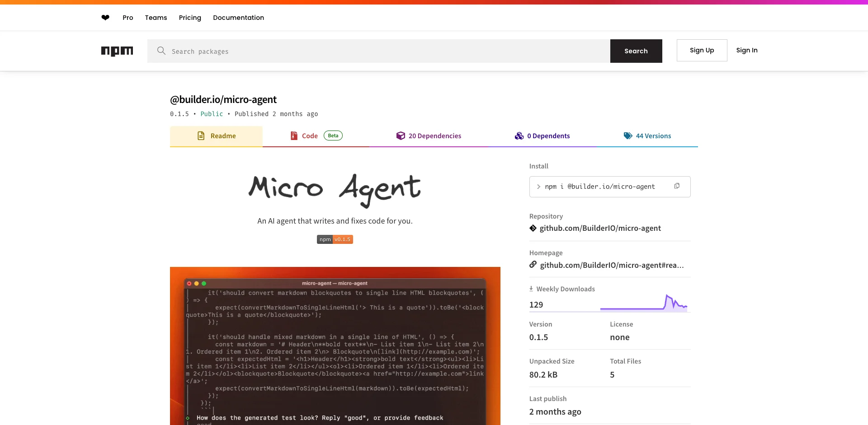Open the homepage micro-agent#rea... link

(612, 265)
